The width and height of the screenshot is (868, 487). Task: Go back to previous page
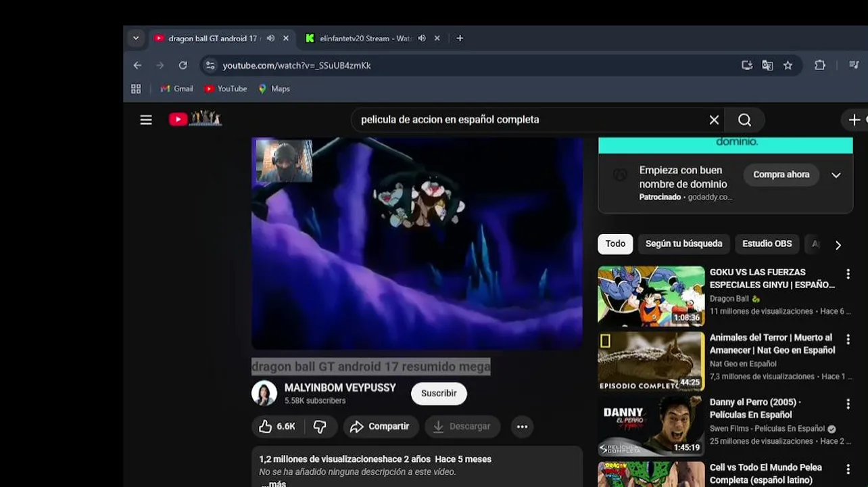(x=137, y=66)
